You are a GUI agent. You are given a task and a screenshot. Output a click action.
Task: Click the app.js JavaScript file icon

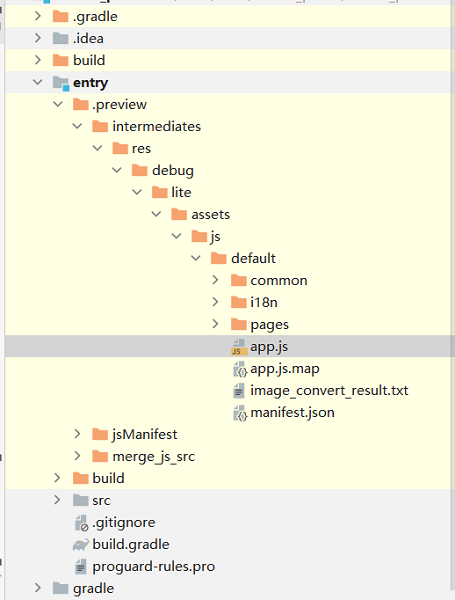tap(239, 347)
